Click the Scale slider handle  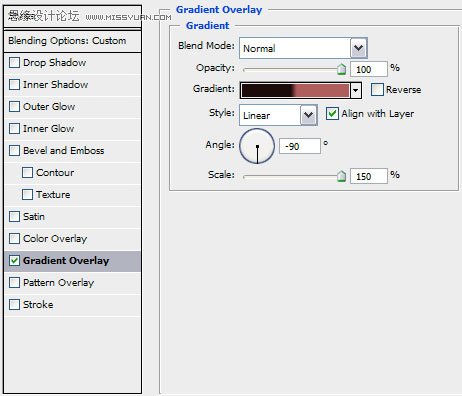pyautogui.click(x=341, y=176)
